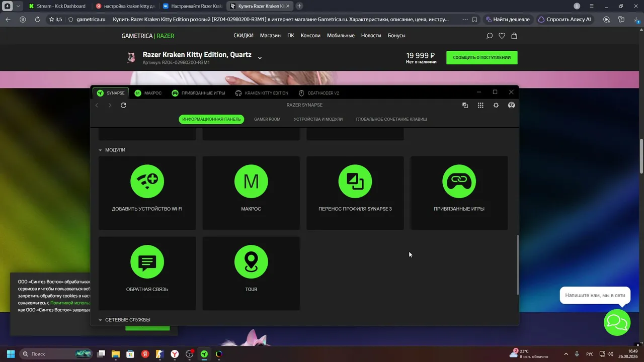Click the Сообщить о поступлении button
The width and height of the screenshot is (644, 362).
(481, 57)
